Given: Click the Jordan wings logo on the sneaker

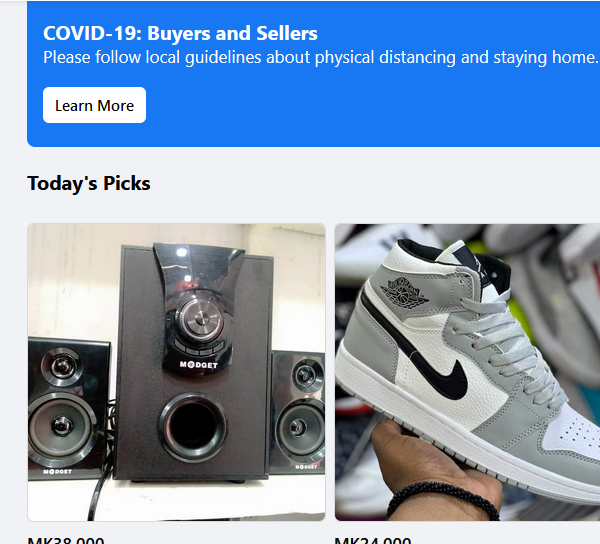Looking at the screenshot, I should tap(404, 294).
